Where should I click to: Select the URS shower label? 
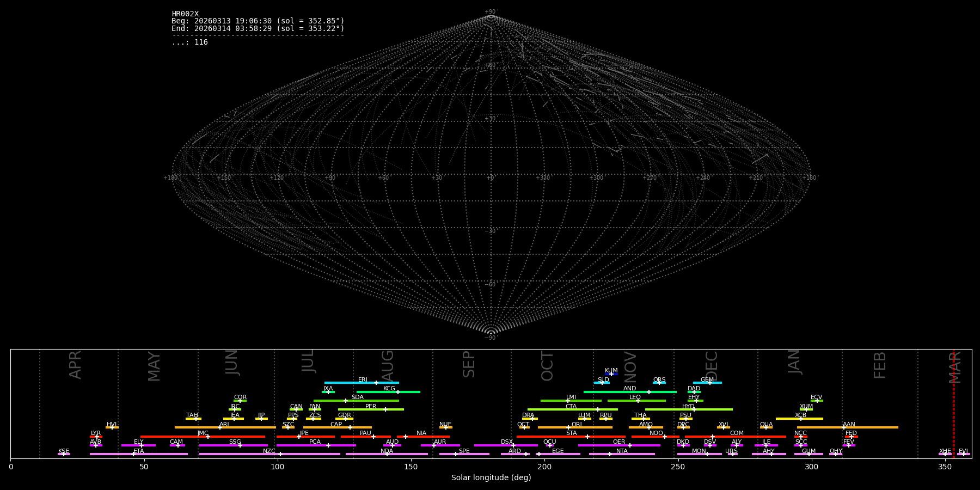[731, 451]
